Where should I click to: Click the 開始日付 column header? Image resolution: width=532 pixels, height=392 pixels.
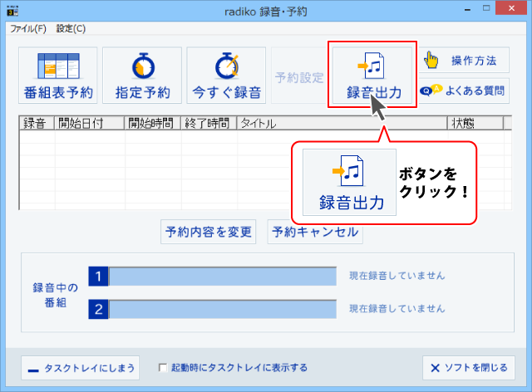[x=90, y=123]
